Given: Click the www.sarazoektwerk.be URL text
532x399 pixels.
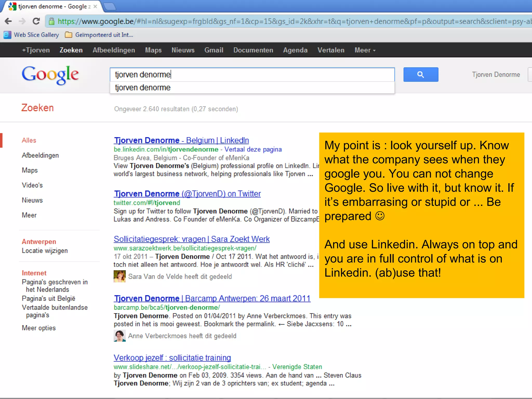Looking at the screenshot, I should coord(185,248).
